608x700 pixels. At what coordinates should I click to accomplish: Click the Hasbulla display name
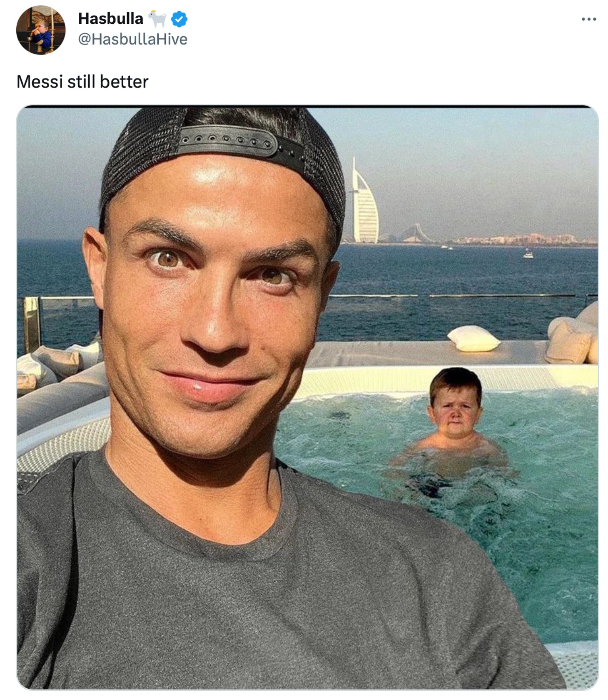tap(110, 19)
